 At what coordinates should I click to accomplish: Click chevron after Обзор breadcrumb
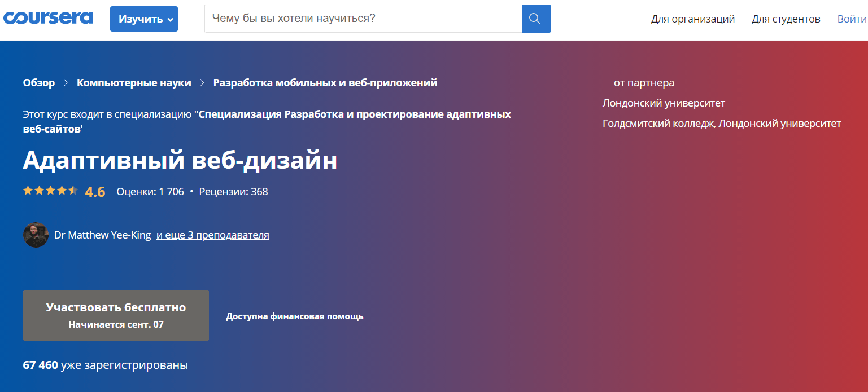coord(66,83)
